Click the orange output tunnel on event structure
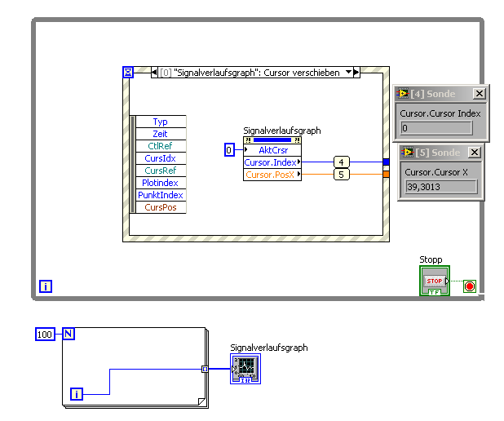Viewport: 504px width, 421px height. (387, 174)
